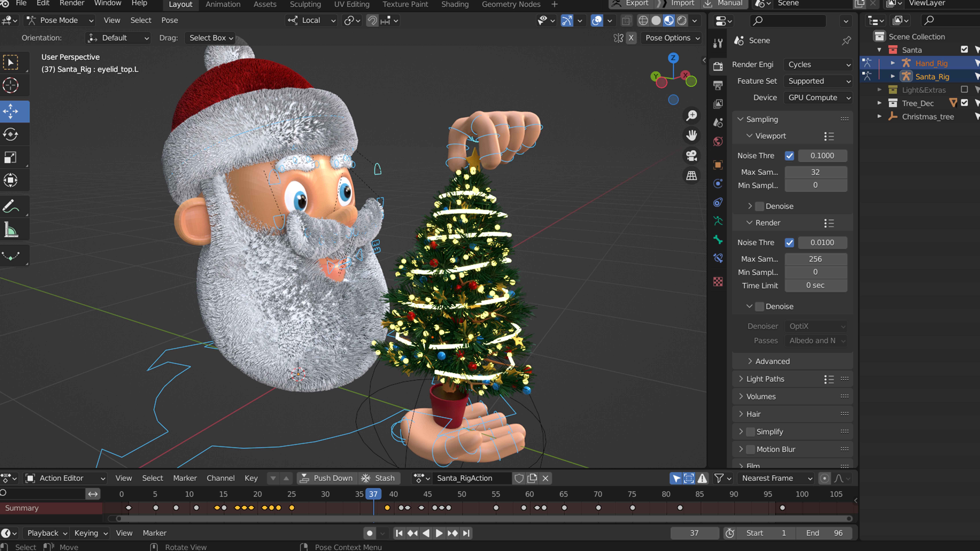Enable rendered viewport shading
Viewport: 980px width, 551px height.
tap(682, 21)
